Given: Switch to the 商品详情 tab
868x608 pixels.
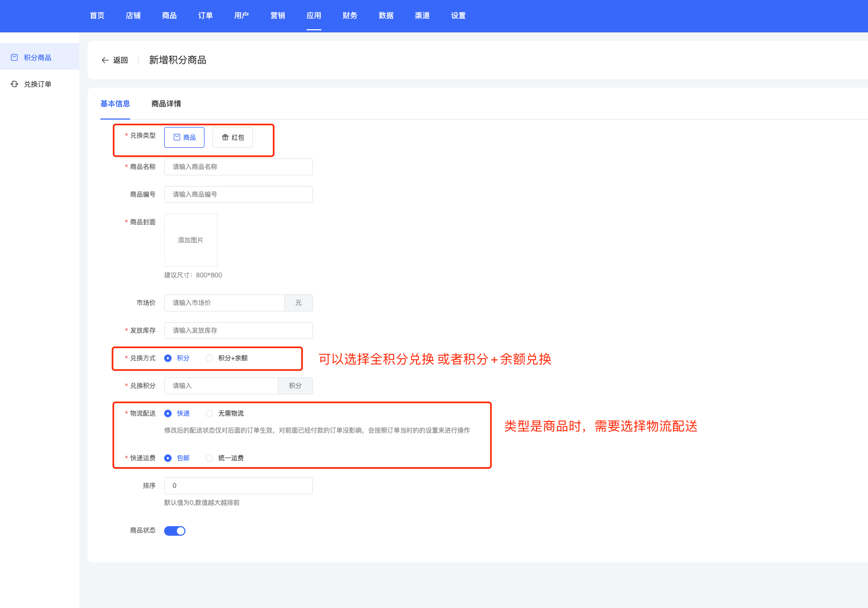Looking at the screenshot, I should pos(166,104).
